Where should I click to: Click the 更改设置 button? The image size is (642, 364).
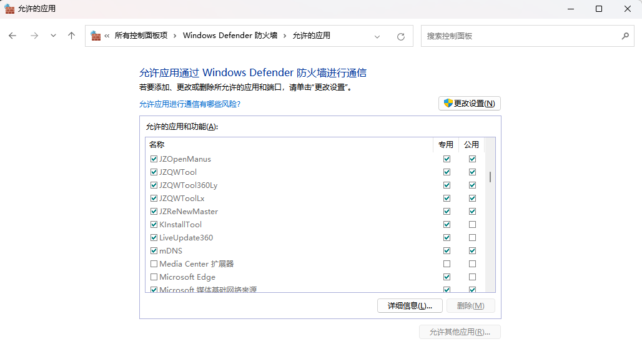pyautogui.click(x=469, y=104)
